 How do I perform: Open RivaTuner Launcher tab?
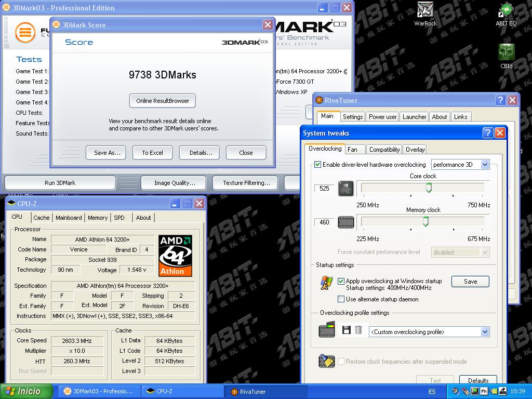click(414, 117)
